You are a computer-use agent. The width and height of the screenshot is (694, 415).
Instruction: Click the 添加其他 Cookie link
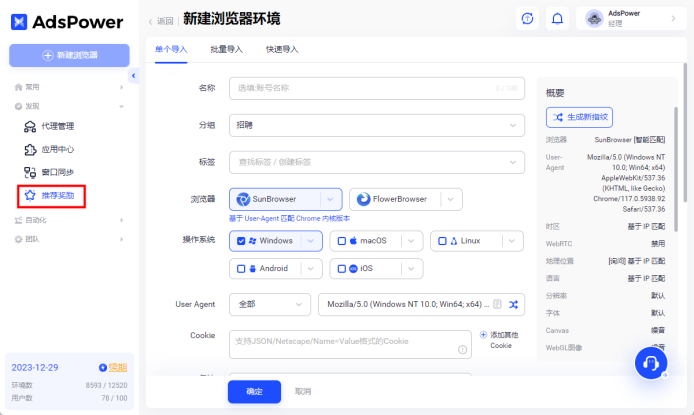[504, 340]
